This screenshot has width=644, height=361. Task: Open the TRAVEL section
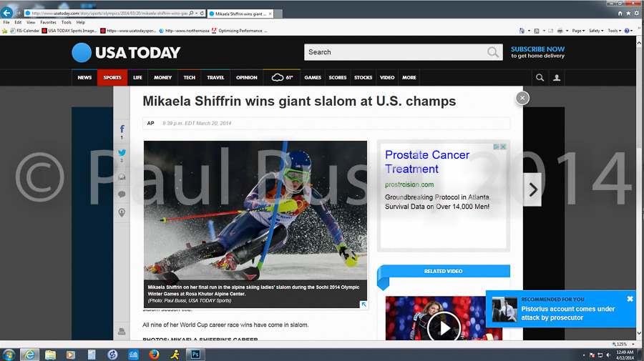click(x=215, y=77)
